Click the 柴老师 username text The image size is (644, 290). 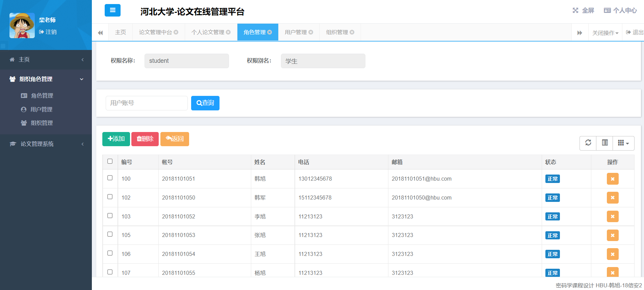(x=47, y=20)
